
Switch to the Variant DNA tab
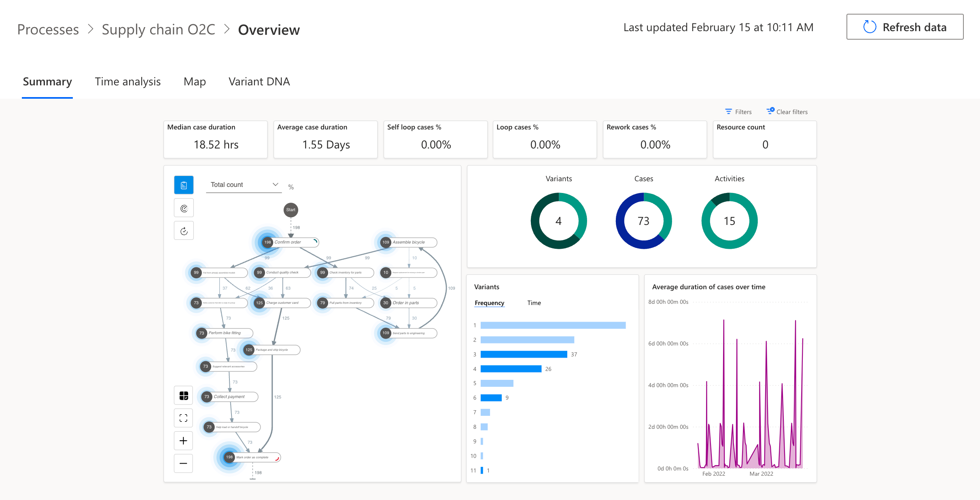point(259,82)
